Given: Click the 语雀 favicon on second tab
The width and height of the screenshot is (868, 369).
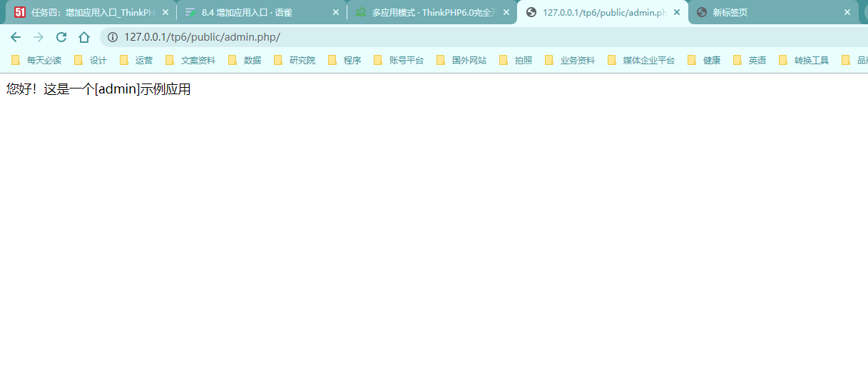Looking at the screenshot, I should (190, 12).
